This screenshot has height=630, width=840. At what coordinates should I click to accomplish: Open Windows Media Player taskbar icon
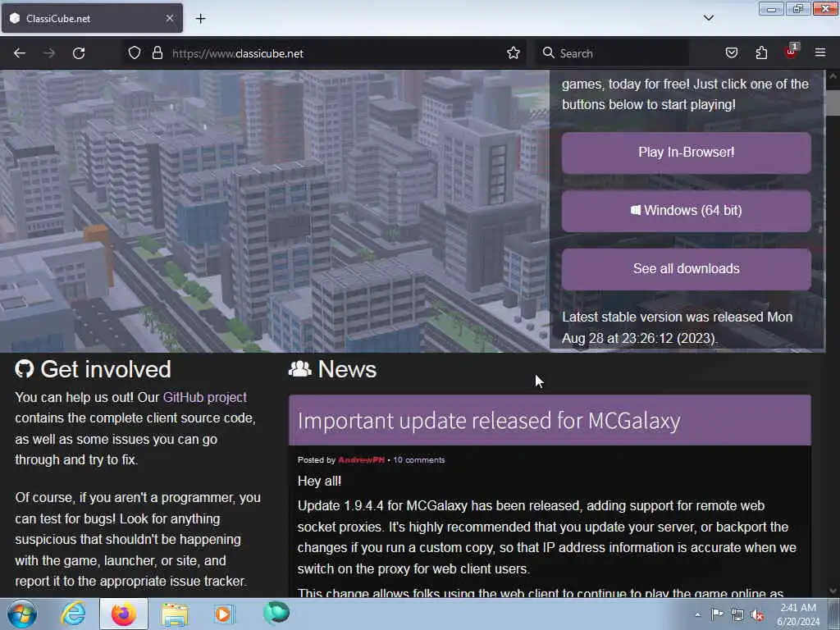pos(225,614)
